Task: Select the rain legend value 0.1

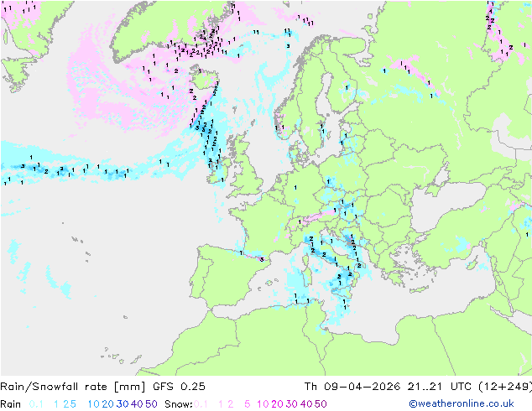Action: pos(36,404)
